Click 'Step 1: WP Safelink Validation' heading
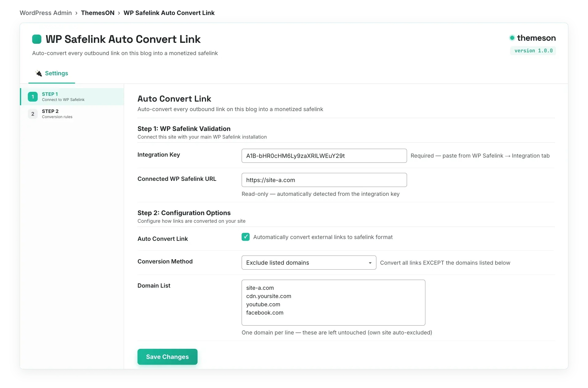This screenshot has width=588, height=388. click(184, 129)
